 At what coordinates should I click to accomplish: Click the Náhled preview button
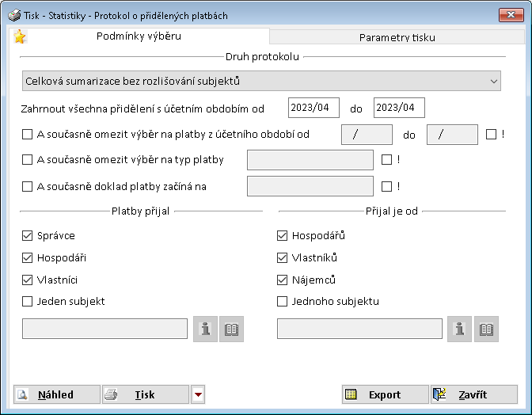coord(57,394)
